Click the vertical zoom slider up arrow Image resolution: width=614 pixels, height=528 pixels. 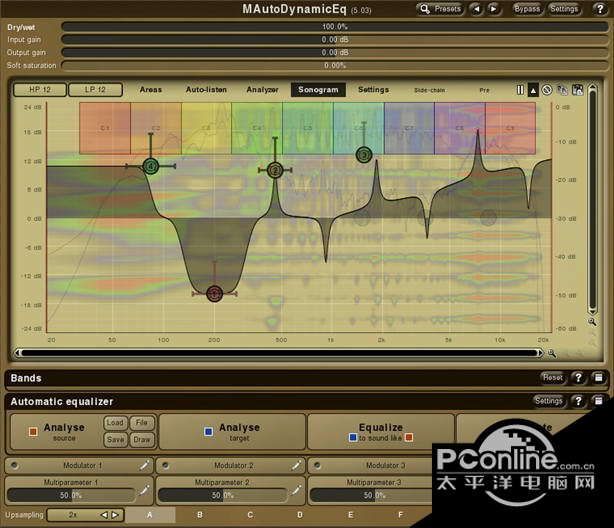(x=592, y=88)
